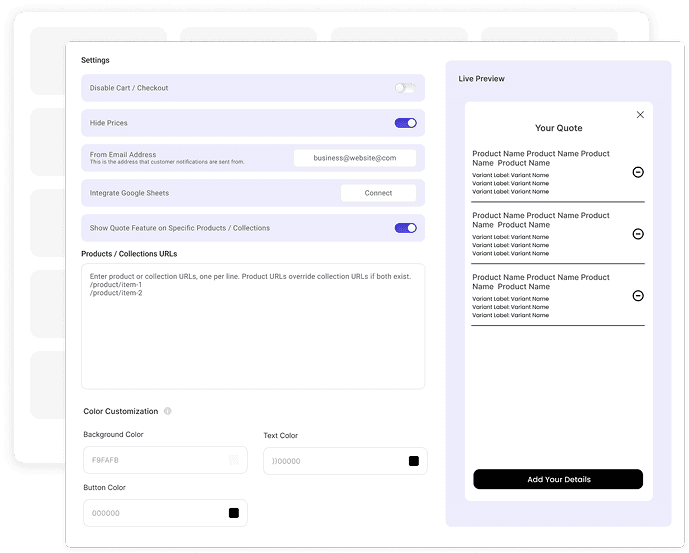Open the black Button Color swatch
689x553 pixels.
point(234,513)
